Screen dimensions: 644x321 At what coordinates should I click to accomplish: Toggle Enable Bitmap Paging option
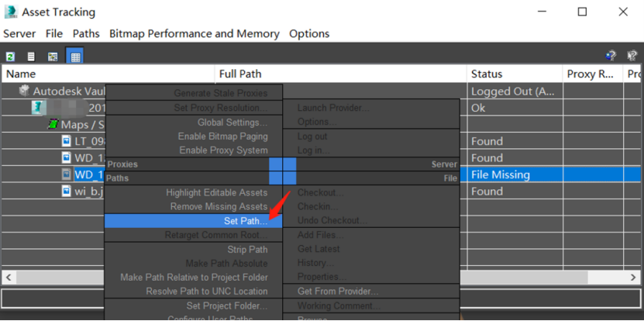[222, 136]
